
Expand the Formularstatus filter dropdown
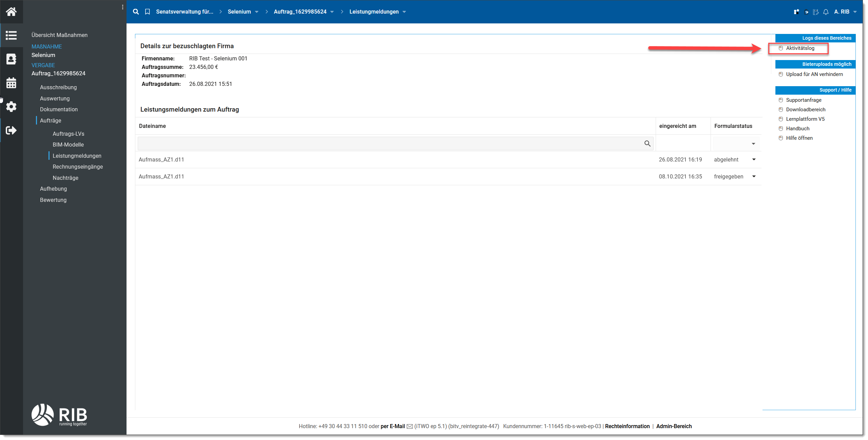tap(753, 144)
